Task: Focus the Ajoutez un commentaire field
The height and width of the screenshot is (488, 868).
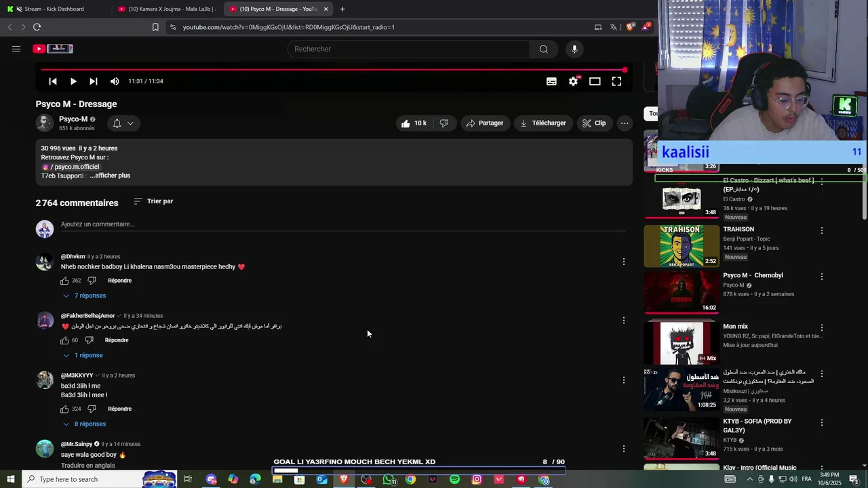Action: (342, 224)
